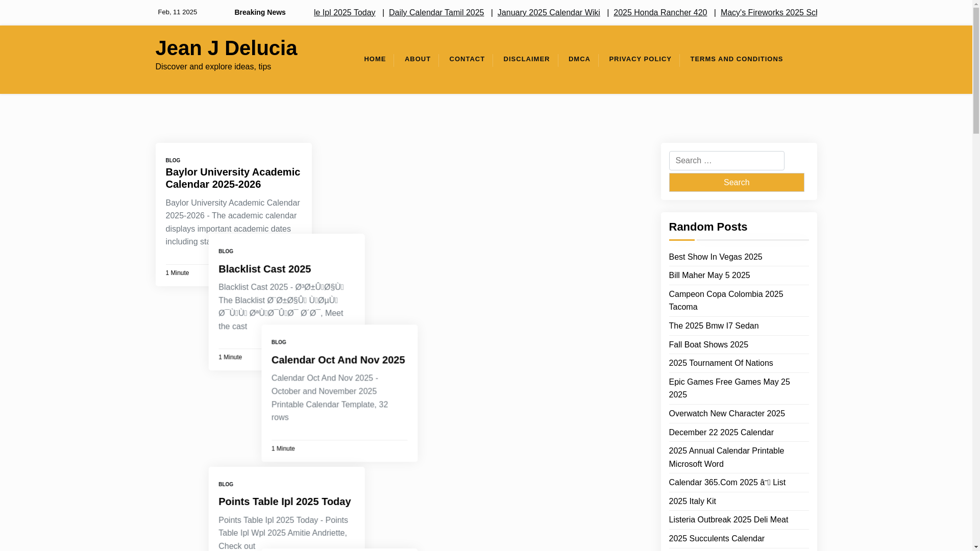Click the 'Feb, 11 2025' date text
Screen dimensions: 980x551
(x=177, y=12)
